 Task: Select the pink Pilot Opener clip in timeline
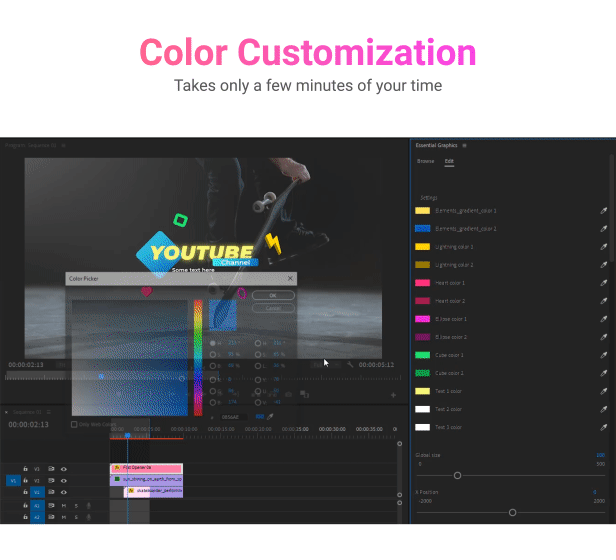tap(147, 468)
